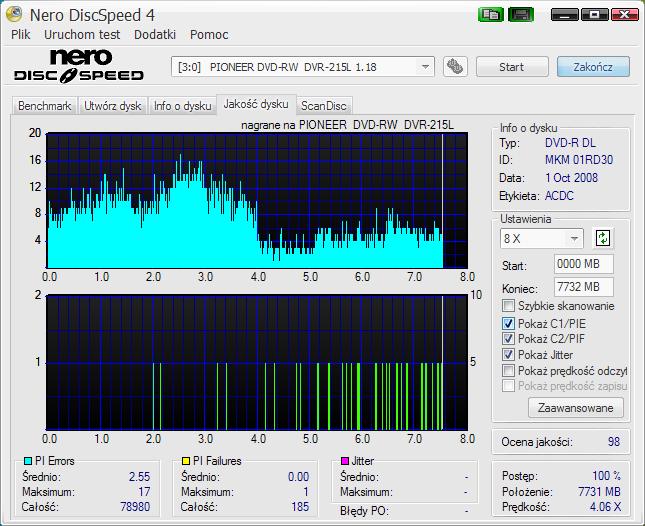The width and height of the screenshot is (645, 526).
Task: Open the Dodatki menu
Action: [155, 35]
